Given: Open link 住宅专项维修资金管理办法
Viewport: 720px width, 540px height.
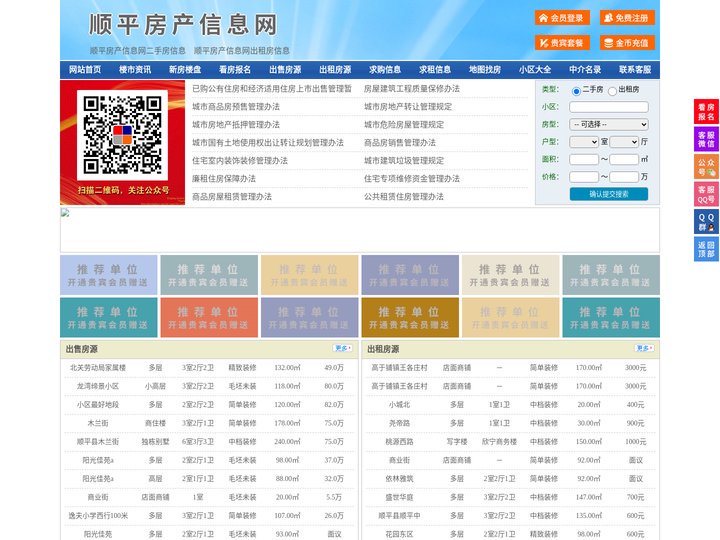Looking at the screenshot, I should coord(412,179).
